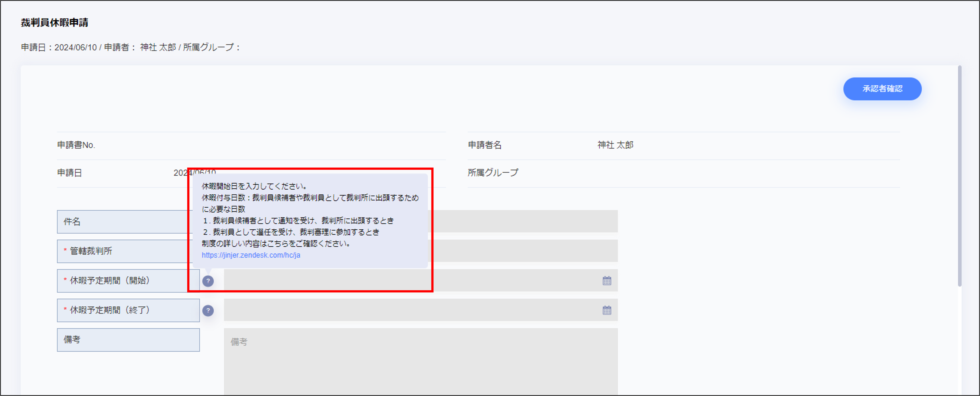This screenshot has height=396, width=980.
Task: Open calendar icon for leave start date
Action: tap(607, 281)
